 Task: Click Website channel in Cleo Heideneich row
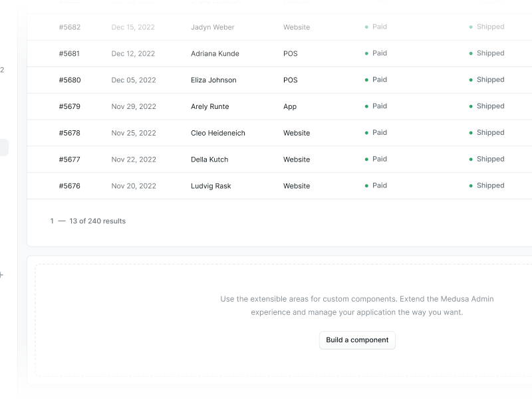pos(297,133)
